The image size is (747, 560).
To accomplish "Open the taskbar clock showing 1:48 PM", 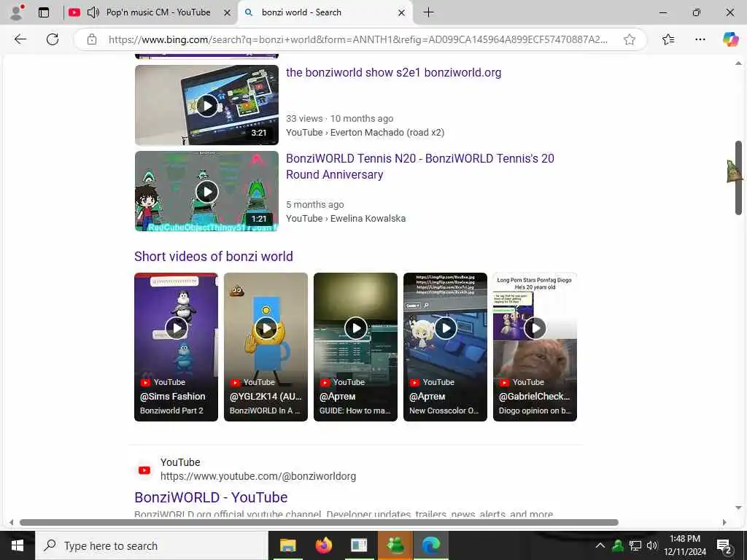I will 685,545.
